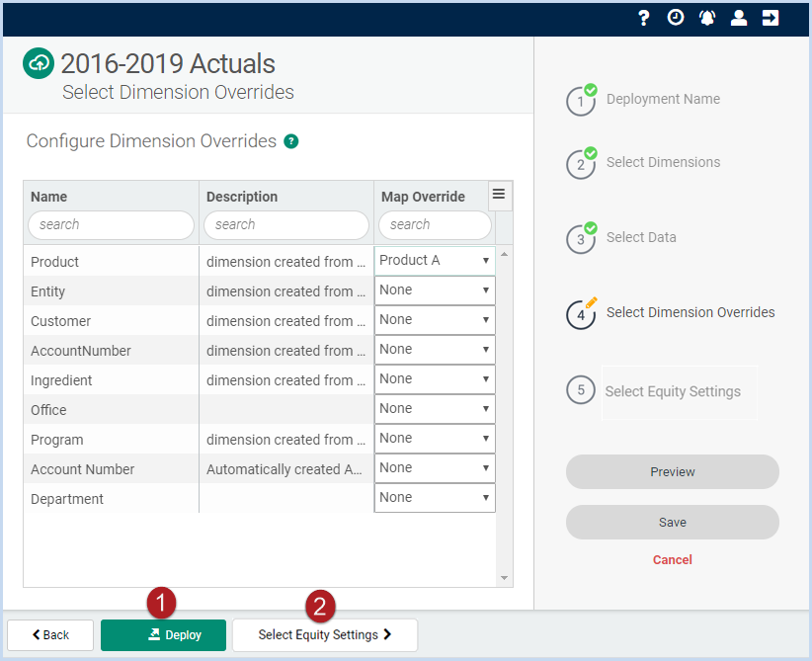The width and height of the screenshot is (812, 661).
Task: Go to step 5 Select Equity Settings
Action: 654,391
